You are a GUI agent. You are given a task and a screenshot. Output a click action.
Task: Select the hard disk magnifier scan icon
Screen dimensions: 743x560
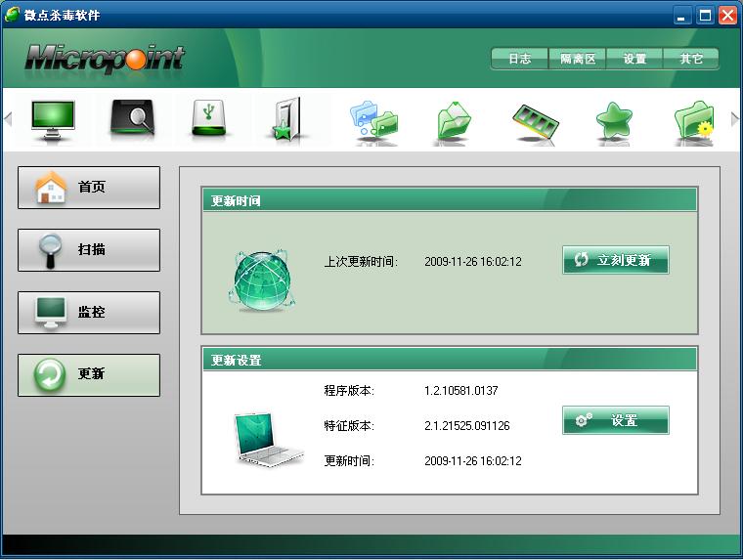point(132,118)
